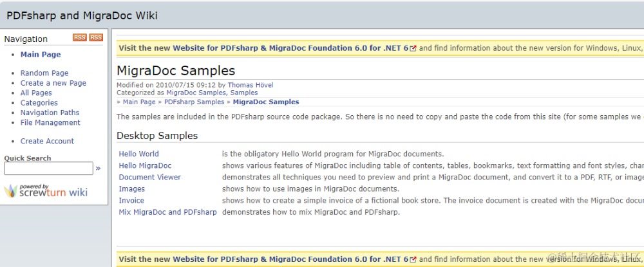Click the Hello MigraDoc description text
The image size is (644, 267).
point(433,166)
